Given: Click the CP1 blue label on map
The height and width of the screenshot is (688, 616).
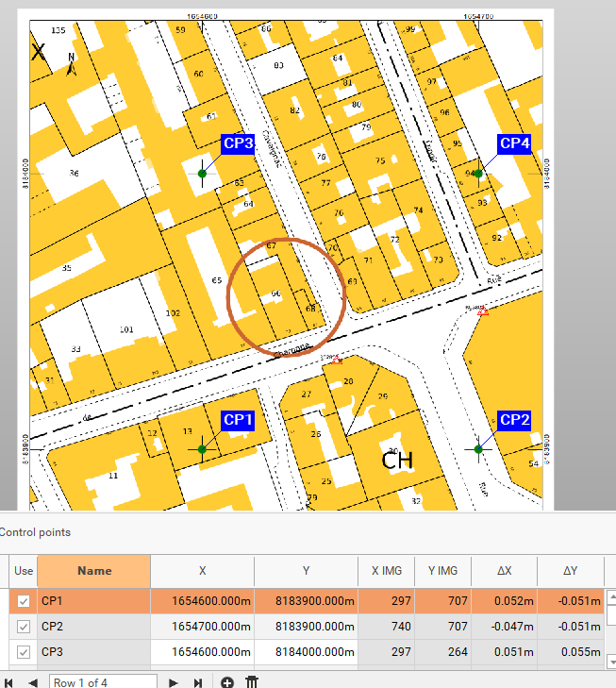Looking at the screenshot, I should [237, 419].
